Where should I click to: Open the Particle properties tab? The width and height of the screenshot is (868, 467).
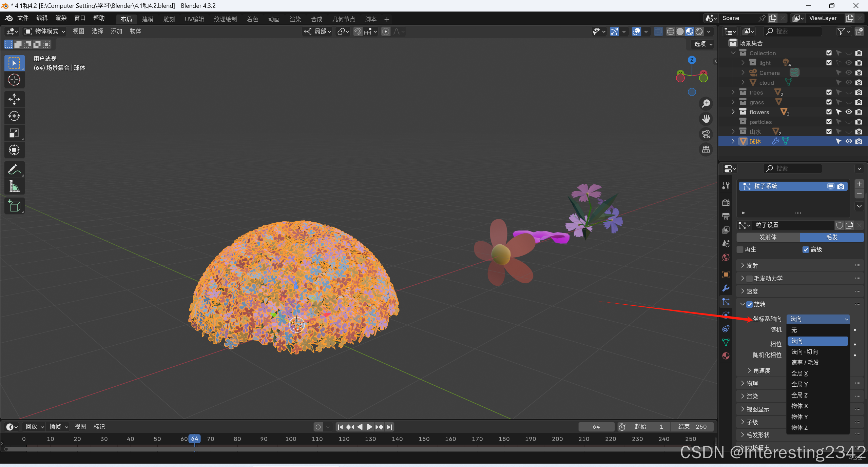point(726,302)
